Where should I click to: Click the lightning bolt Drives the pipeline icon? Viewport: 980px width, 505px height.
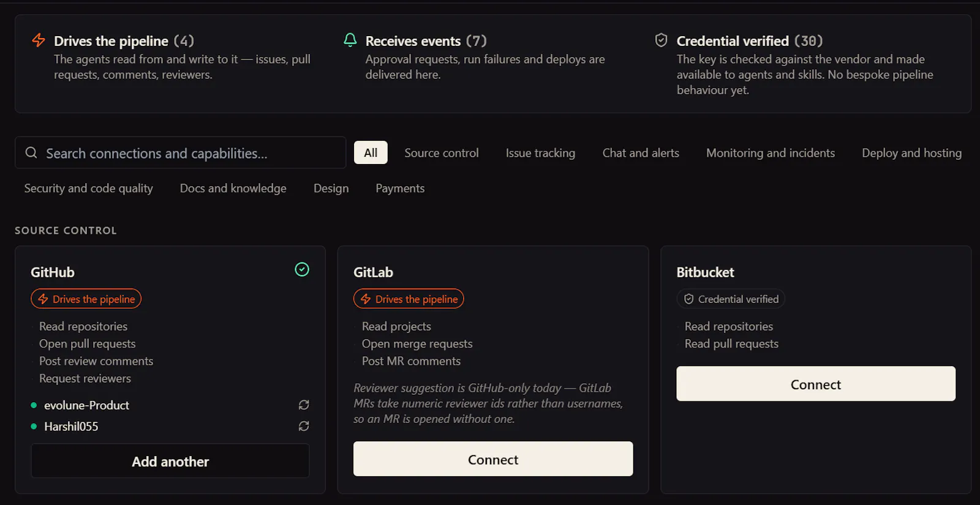click(39, 40)
